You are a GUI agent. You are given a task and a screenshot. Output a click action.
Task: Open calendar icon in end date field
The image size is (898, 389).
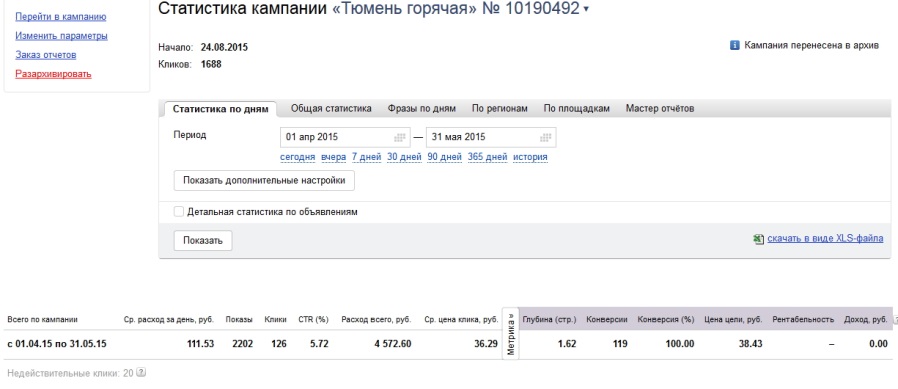(546, 137)
